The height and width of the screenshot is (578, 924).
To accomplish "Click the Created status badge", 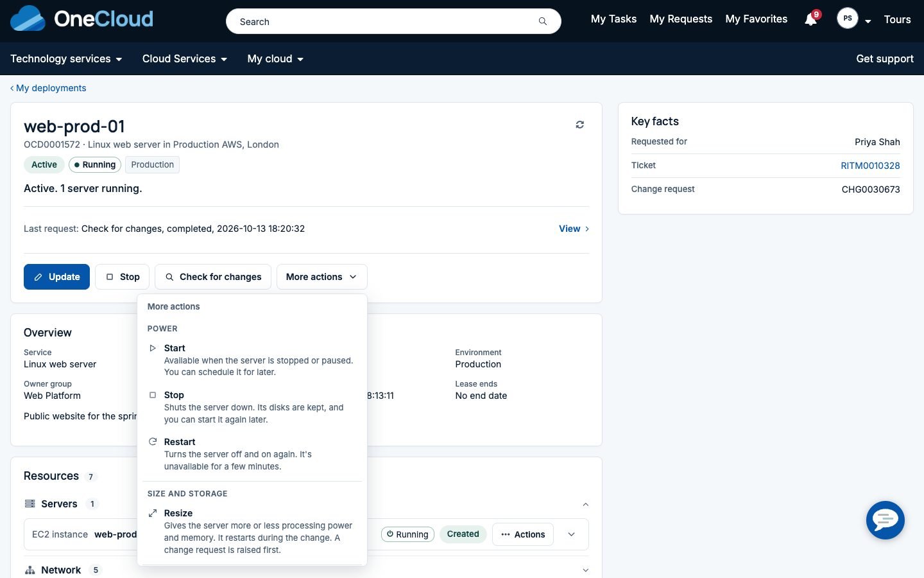I will 463,534.
